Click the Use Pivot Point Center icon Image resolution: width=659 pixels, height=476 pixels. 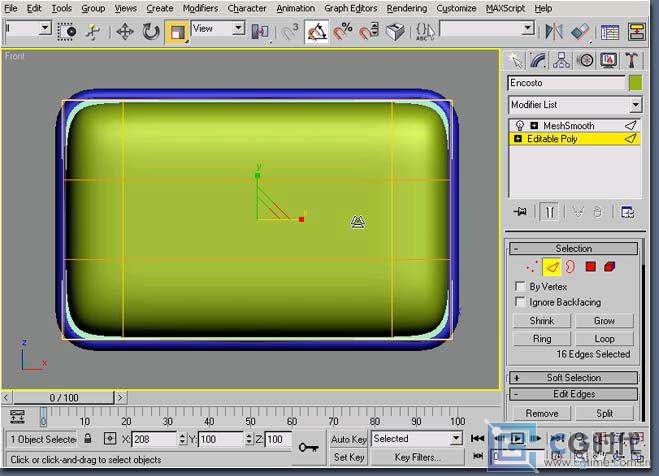pos(260,32)
